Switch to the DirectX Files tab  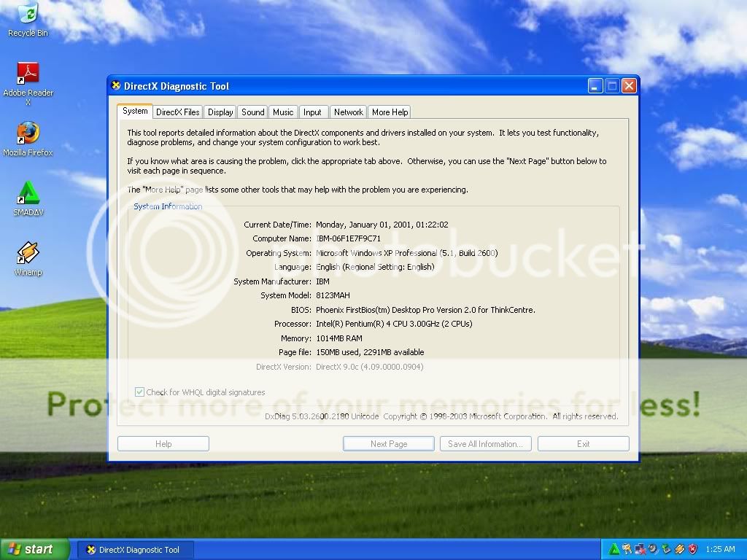178,112
